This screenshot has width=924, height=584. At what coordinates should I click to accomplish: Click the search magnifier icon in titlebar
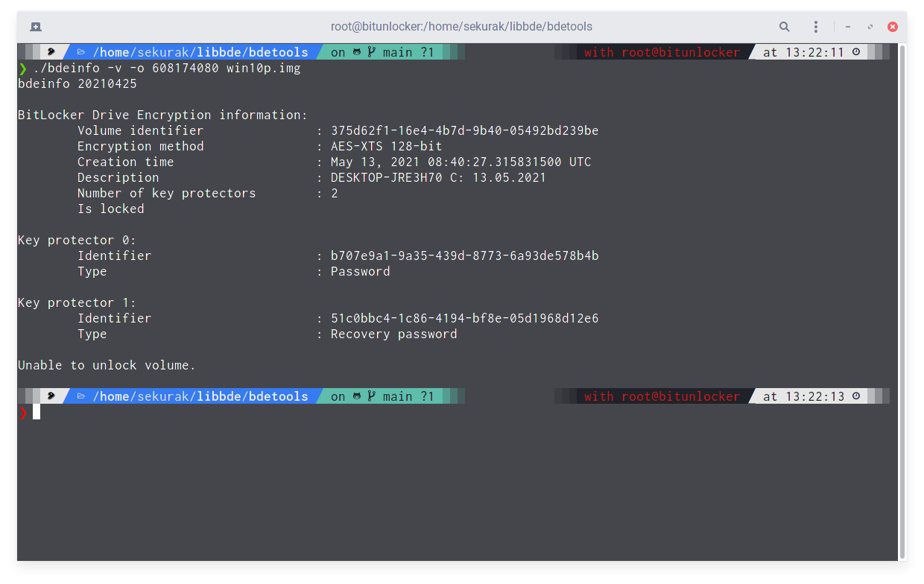785,27
